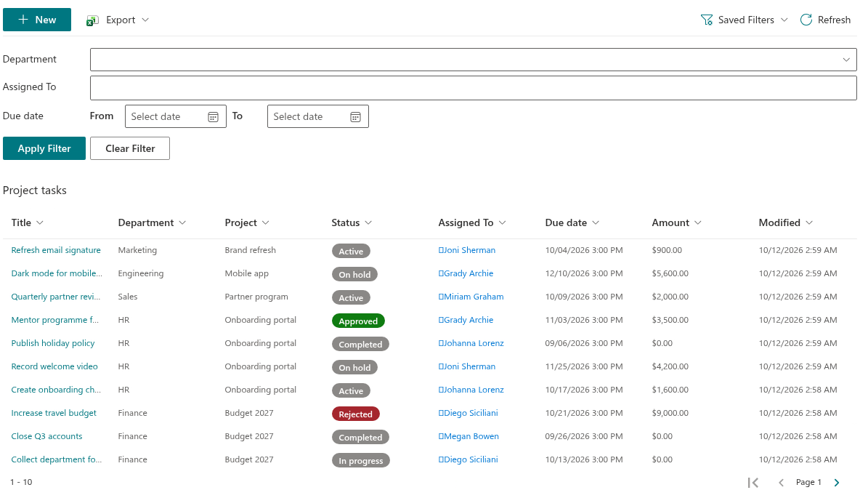Open the Record welcome video task
Viewport: 868px width, 498px height.
coord(54,366)
